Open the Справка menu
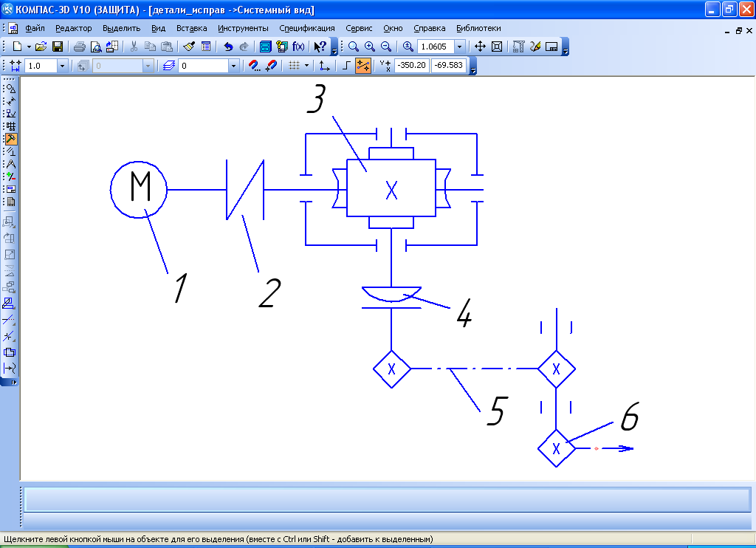The height and width of the screenshot is (548, 756). (x=429, y=28)
